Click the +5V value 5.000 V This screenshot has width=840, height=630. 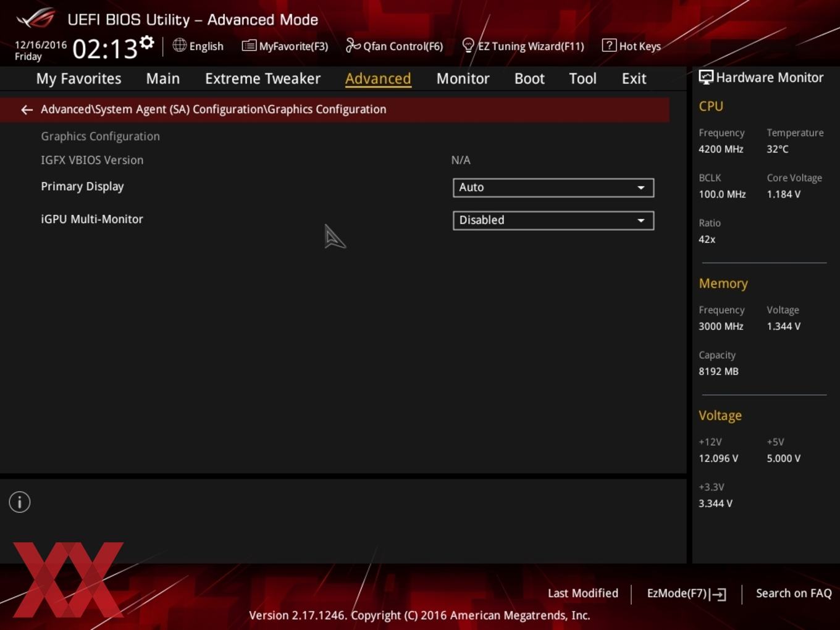[783, 458]
